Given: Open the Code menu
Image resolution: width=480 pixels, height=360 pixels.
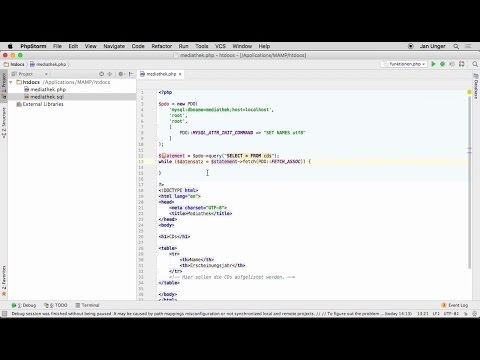Looking at the screenshot, I should 138,46.
